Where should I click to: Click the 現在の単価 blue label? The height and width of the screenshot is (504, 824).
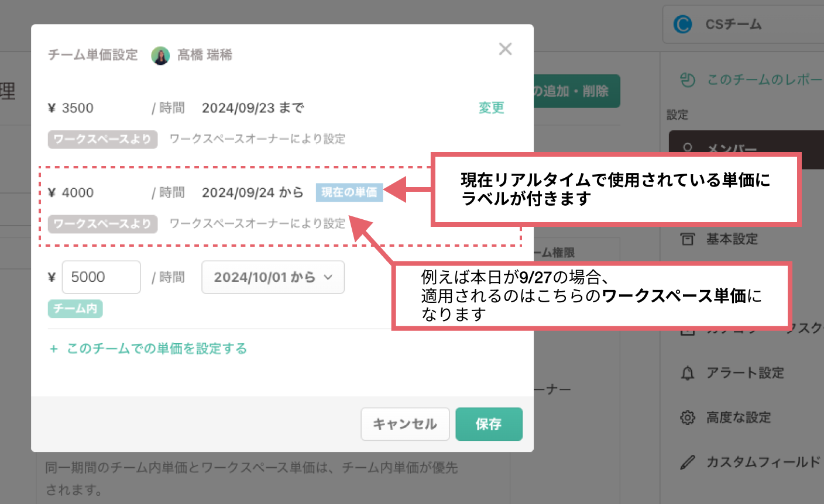click(349, 192)
